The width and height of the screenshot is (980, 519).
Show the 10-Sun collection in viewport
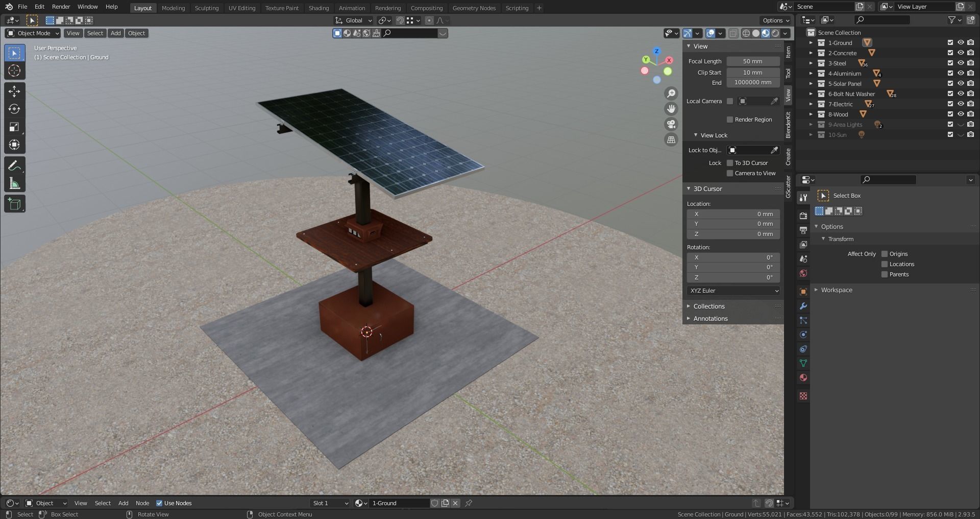[x=960, y=135]
